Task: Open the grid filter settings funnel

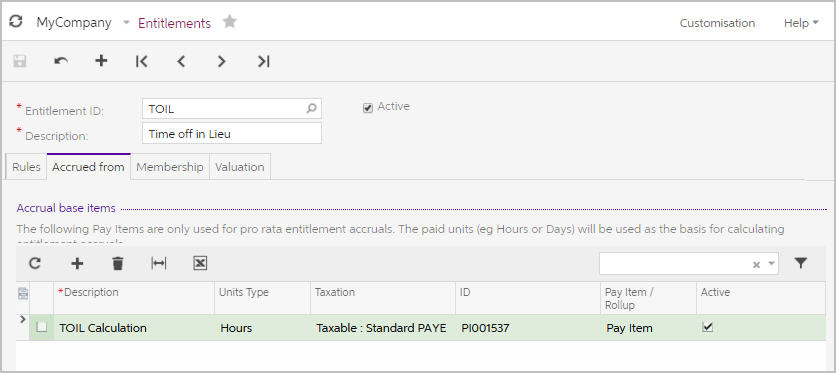Action: tap(800, 263)
